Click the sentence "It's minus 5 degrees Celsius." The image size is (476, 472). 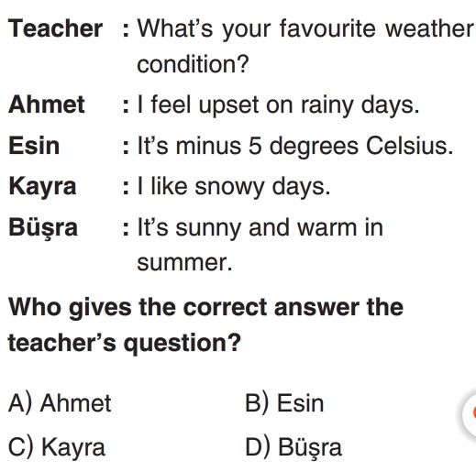pos(295,146)
